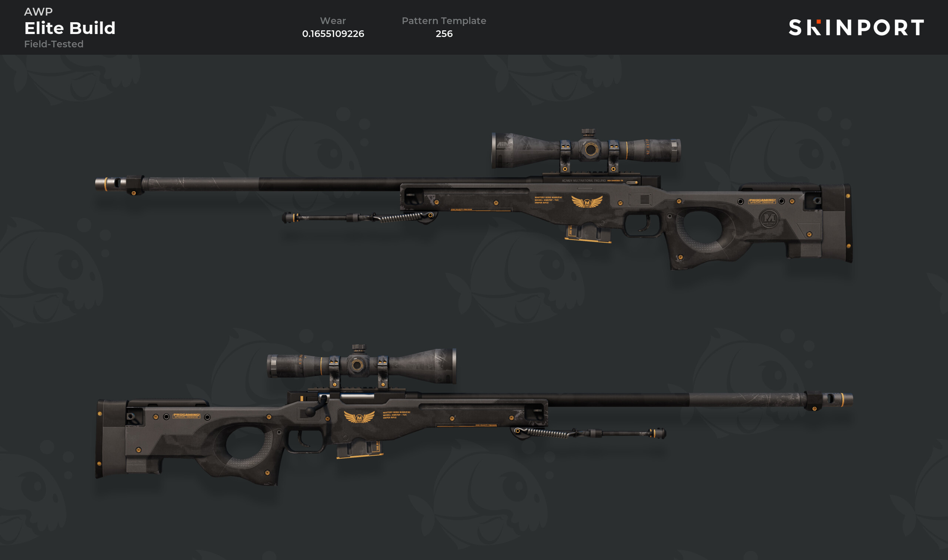948x560 pixels.
Task: Click the Wear label
Action: coord(333,21)
